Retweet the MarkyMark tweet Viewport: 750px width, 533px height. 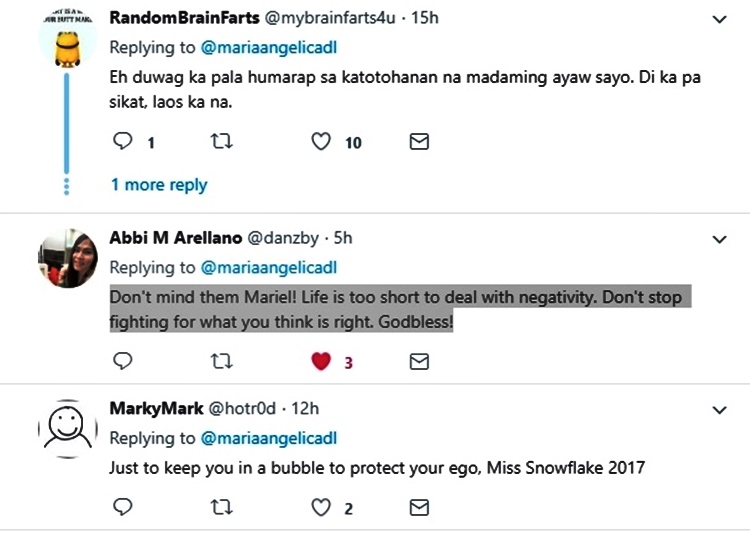point(223,508)
